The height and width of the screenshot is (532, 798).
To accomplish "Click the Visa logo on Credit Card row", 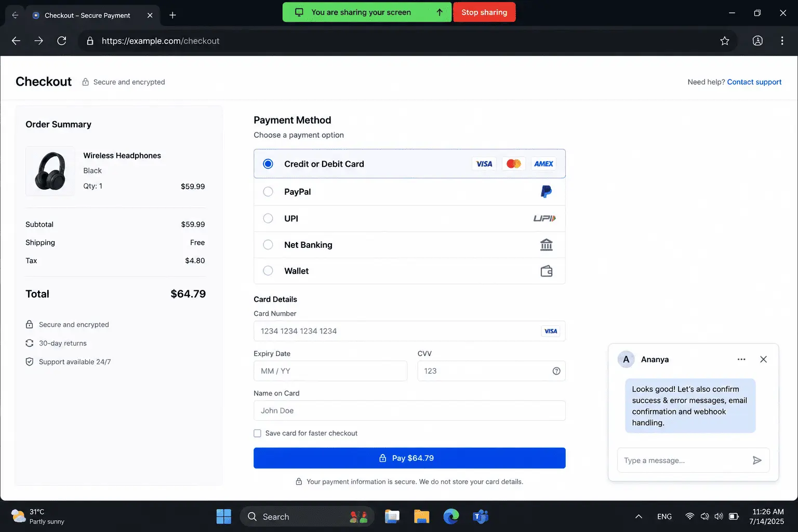I will point(484,164).
